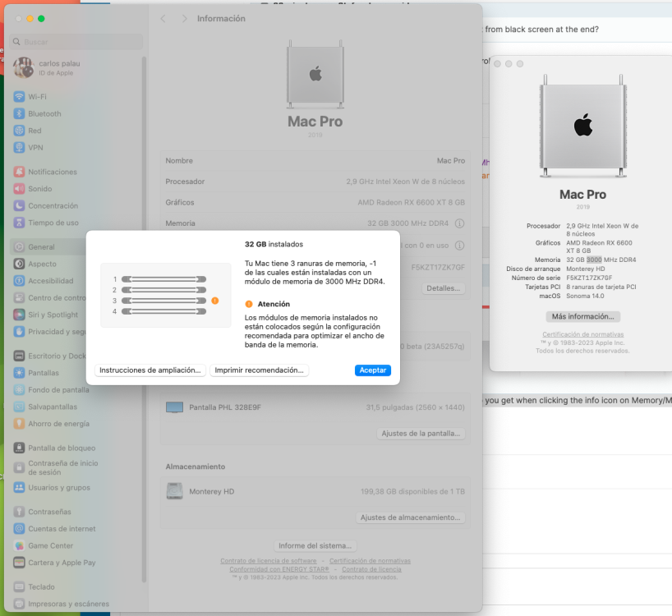Viewport: 672px width, 616px height.
Task: Open the VPN sidebar icon
Action: click(x=19, y=147)
